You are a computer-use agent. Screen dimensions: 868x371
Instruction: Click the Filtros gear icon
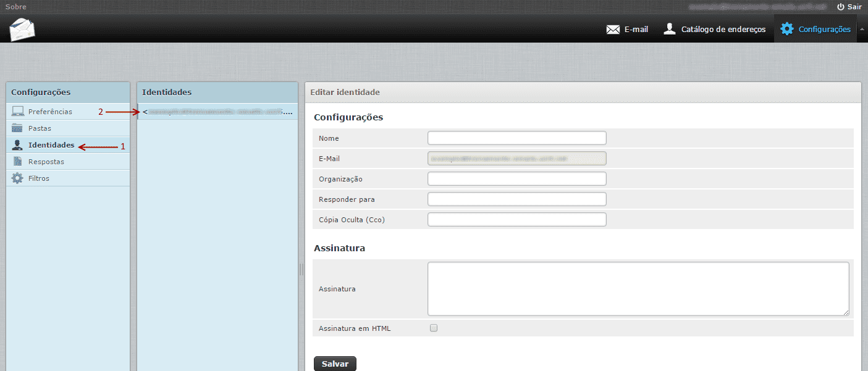coord(18,178)
